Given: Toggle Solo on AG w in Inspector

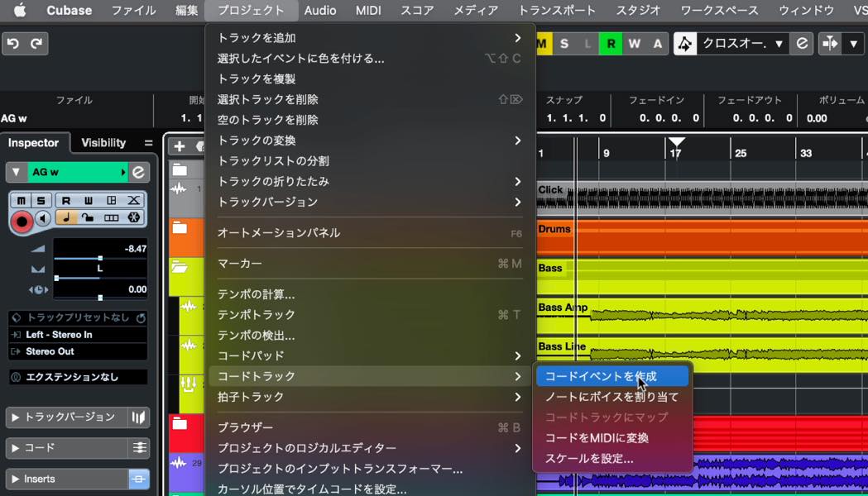Looking at the screenshot, I should tap(41, 200).
